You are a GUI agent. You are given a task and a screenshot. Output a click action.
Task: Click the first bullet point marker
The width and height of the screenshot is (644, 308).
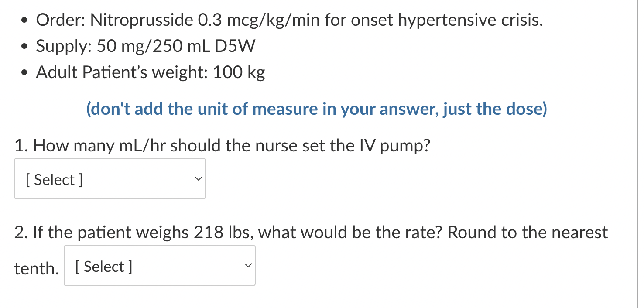tap(23, 19)
